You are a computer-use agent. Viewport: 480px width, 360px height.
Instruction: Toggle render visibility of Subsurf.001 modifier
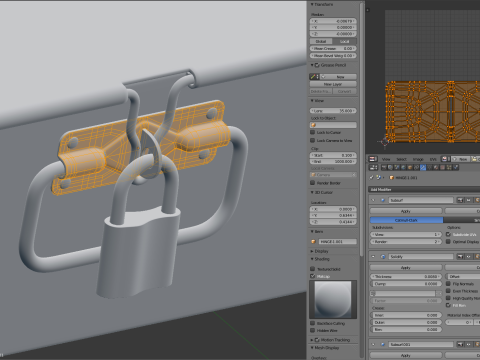[460, 344]
